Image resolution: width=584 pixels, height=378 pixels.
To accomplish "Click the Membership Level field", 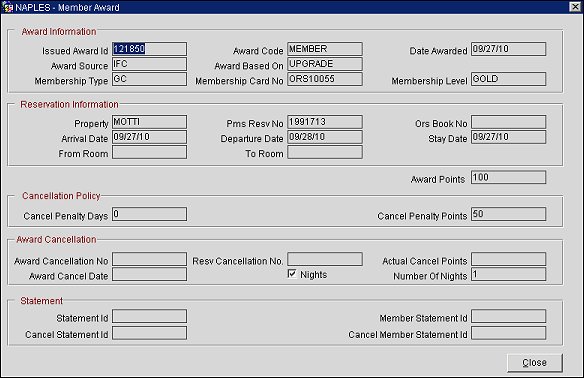I will pos(508,79).
